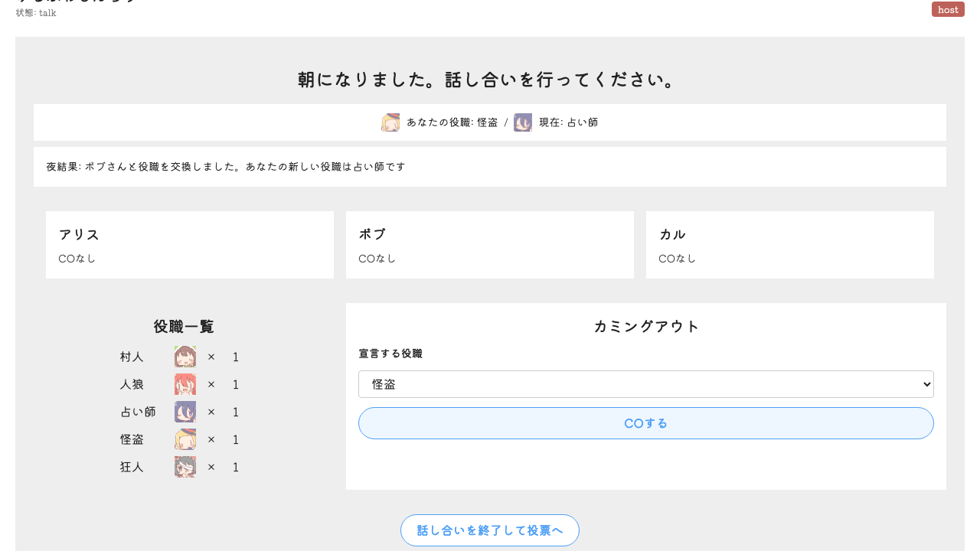The image size is (980, 551).
Task: Click the host badge
Action: click(948, 9)
